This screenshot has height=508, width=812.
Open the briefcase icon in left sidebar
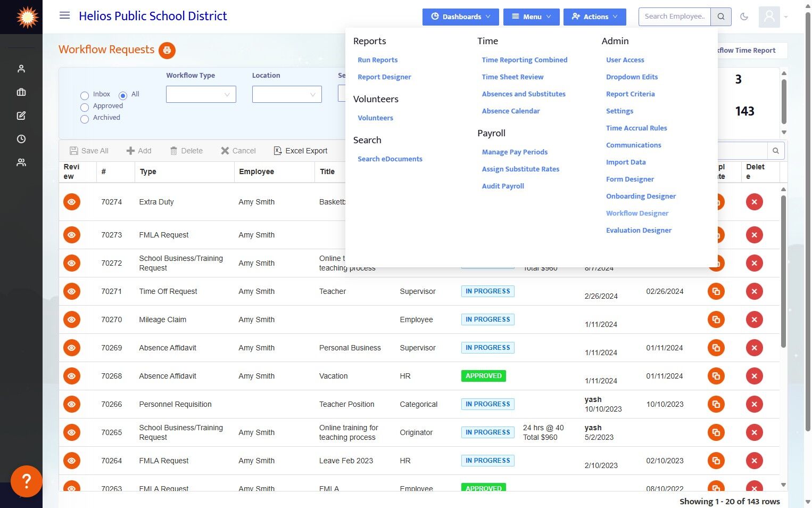21,92
